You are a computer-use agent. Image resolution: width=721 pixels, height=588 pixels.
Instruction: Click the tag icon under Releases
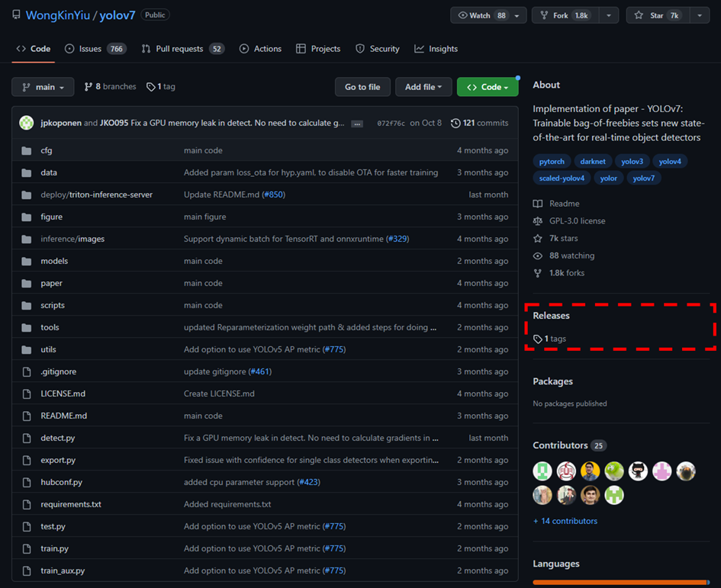tap(538, 339)
